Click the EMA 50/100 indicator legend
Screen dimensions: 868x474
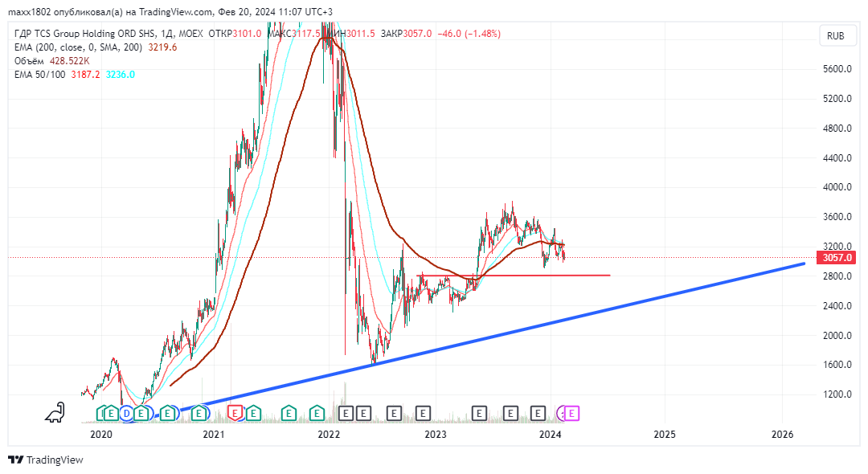40,75
